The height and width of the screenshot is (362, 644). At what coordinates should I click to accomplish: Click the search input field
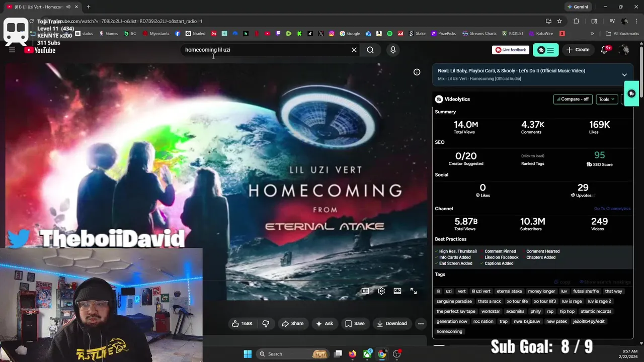coord(266,50)
